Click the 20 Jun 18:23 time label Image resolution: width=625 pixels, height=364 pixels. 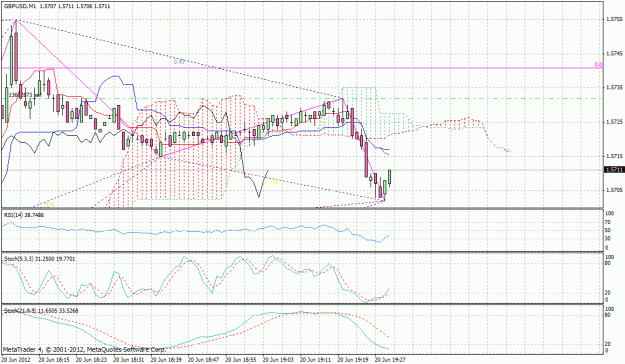coord(91,360)
